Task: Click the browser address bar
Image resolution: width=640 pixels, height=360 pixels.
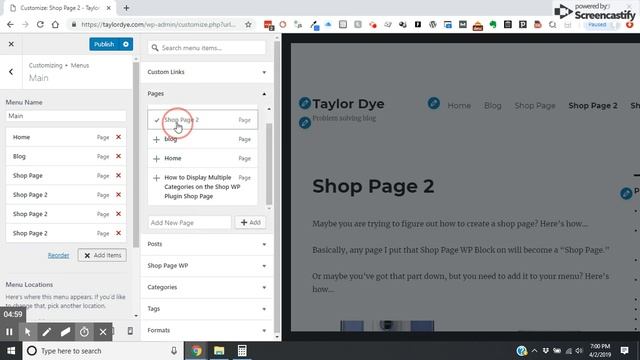Action: pos(158,24)
